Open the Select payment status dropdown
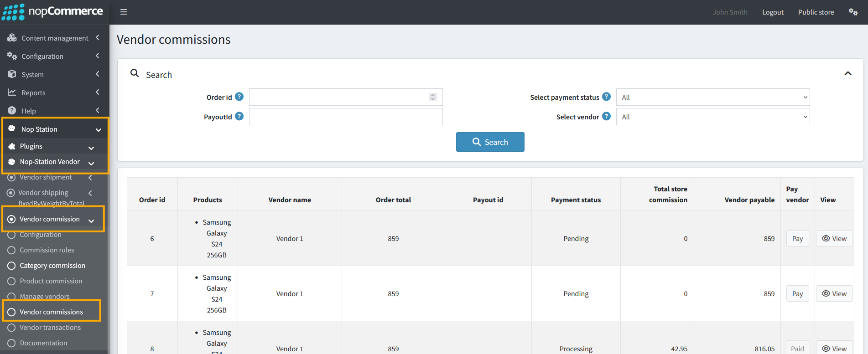The height and width of the screenshot is (354, 868). [x=713, y=97]
